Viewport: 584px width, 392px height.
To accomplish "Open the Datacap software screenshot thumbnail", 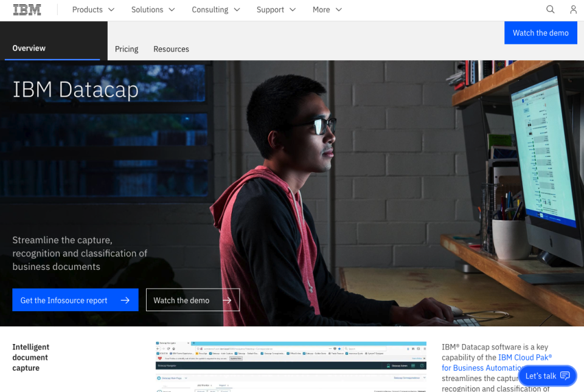I will click(291, 366).
